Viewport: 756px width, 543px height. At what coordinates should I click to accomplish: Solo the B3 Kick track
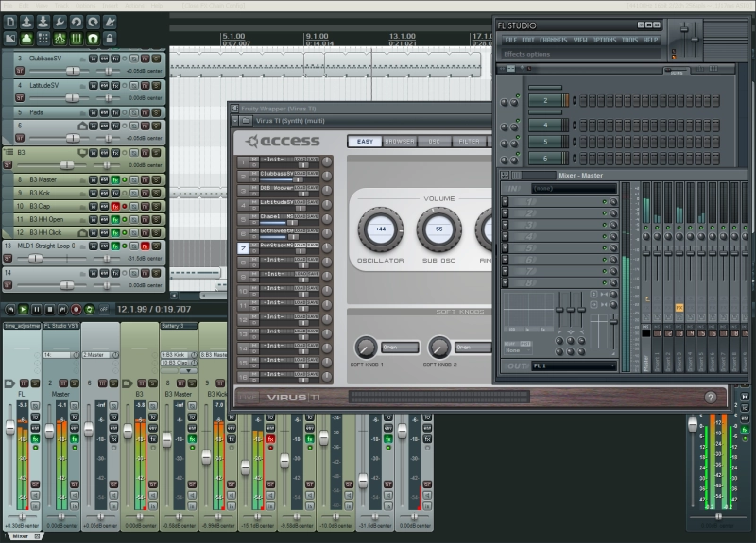tap(156, 193)
